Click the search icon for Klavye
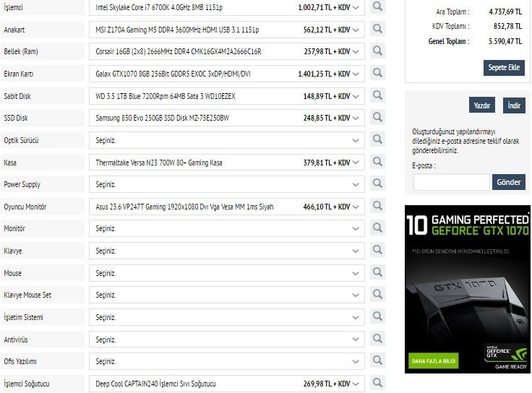 click(377, 250)
